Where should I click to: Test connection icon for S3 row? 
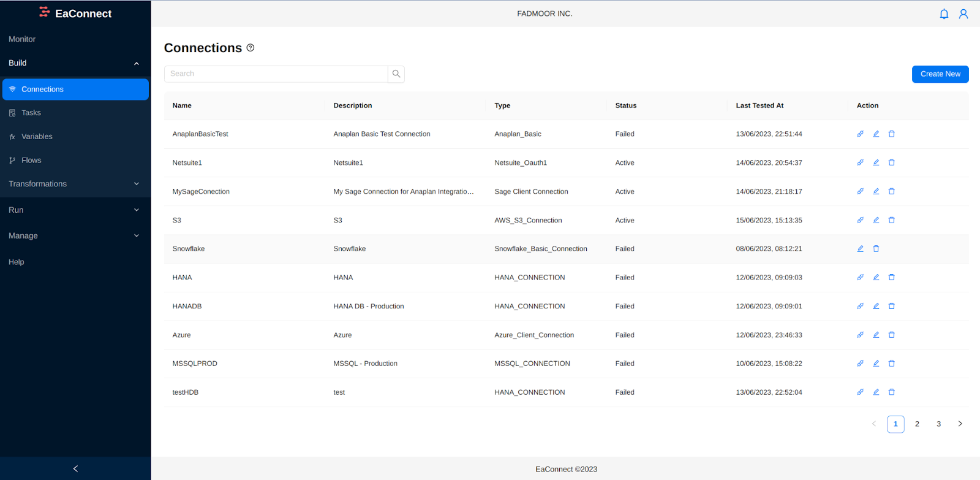[860, 220]
